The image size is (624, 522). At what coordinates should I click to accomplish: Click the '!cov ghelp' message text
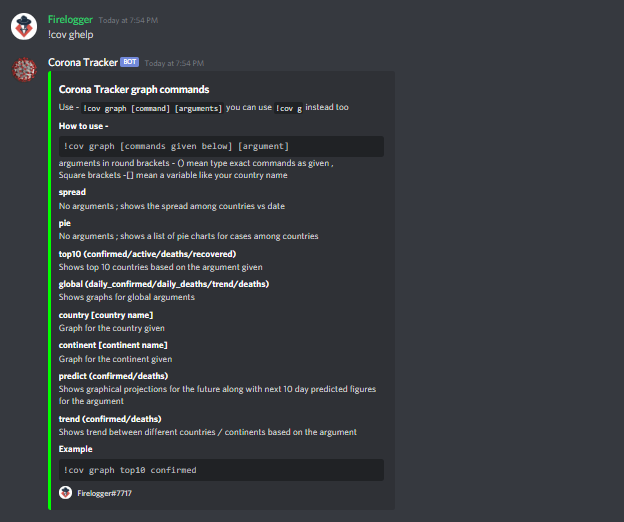[x=71, y=34]
